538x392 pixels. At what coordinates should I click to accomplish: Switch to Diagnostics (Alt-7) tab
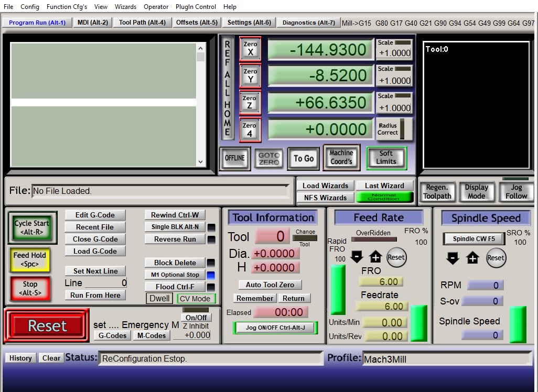click(309, 23)
